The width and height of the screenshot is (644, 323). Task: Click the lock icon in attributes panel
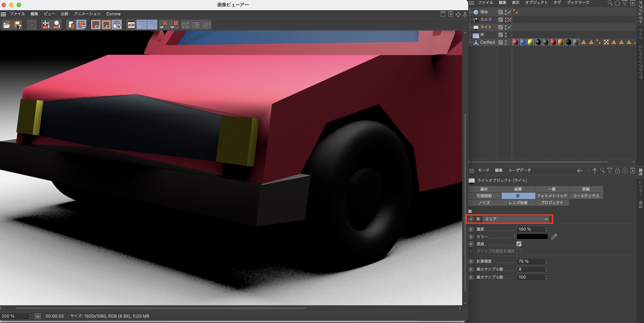pos(617,171)
